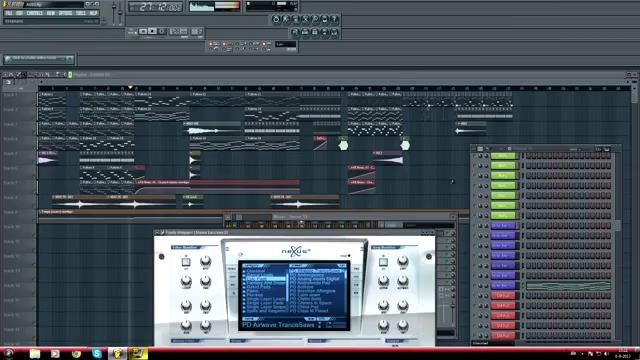640x360 pixels.
Task: Open Chrome from taskbar
Action: pos(76,353)
